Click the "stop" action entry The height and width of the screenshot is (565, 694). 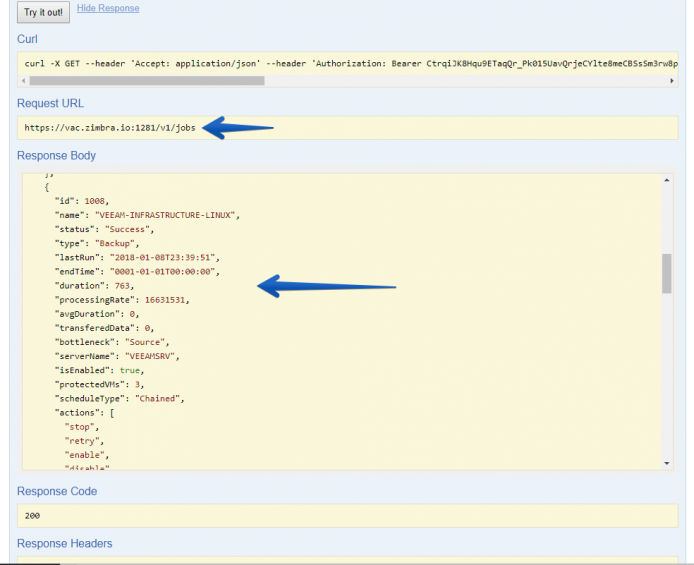point(80,427)
